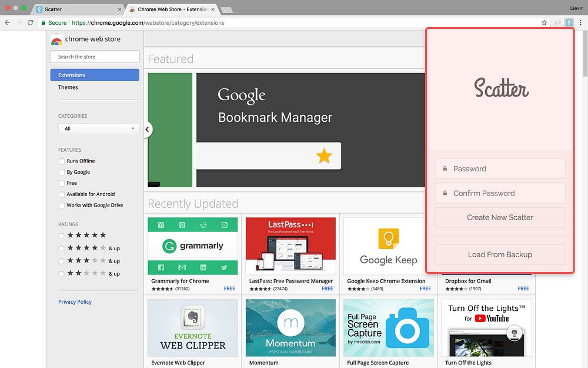This screenshot has width=588, height=368.
Task: Select four stars & up rating
Action: coord(61,248)
